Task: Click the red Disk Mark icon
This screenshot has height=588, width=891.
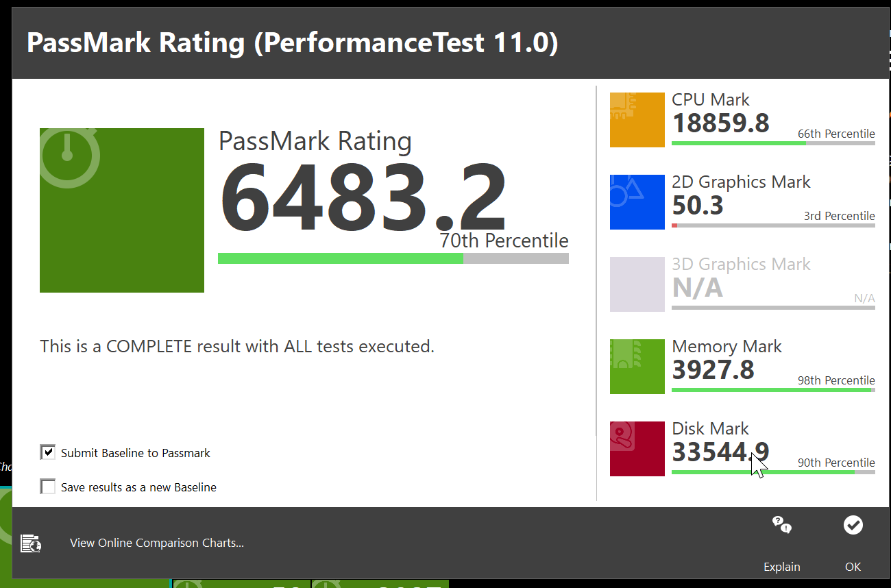Action: [637, 449]
